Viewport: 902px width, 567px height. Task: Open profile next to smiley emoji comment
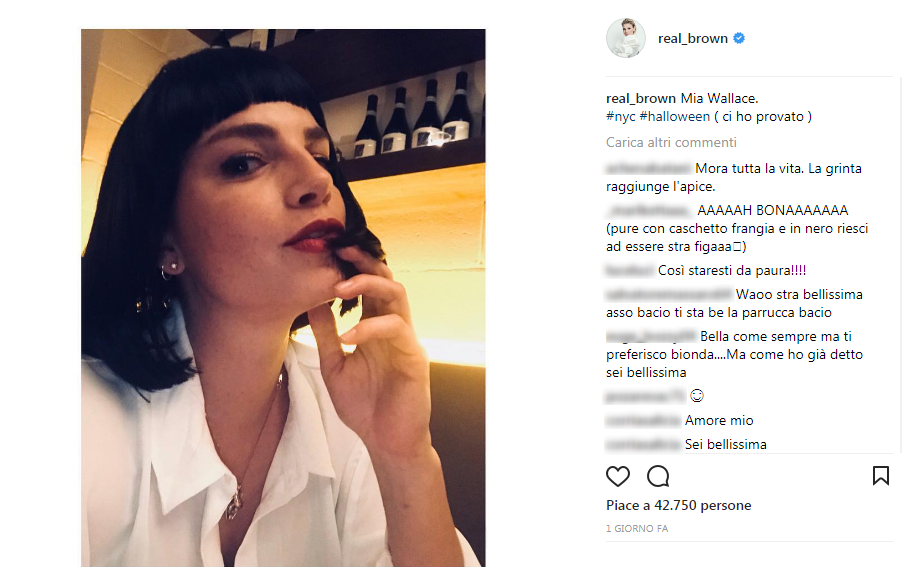645,396
